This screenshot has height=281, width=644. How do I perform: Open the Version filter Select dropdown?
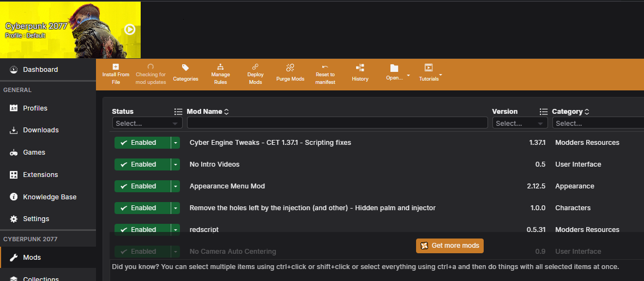point(520,123)
